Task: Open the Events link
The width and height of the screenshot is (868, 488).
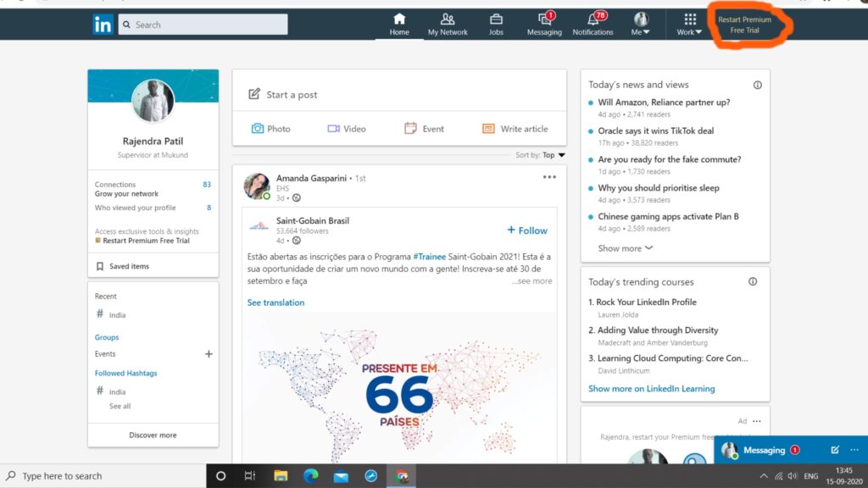Action: 104,353
